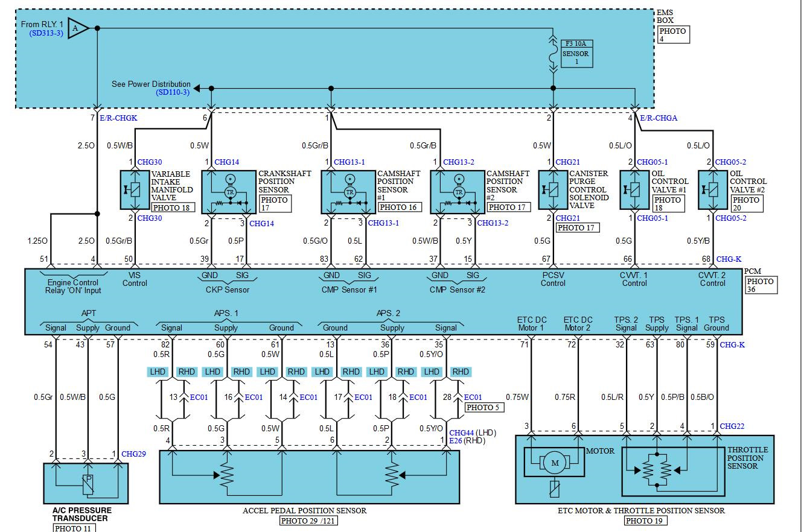
Task: Click the 'APS. 1' heading
Action: [x=226, y=314]
